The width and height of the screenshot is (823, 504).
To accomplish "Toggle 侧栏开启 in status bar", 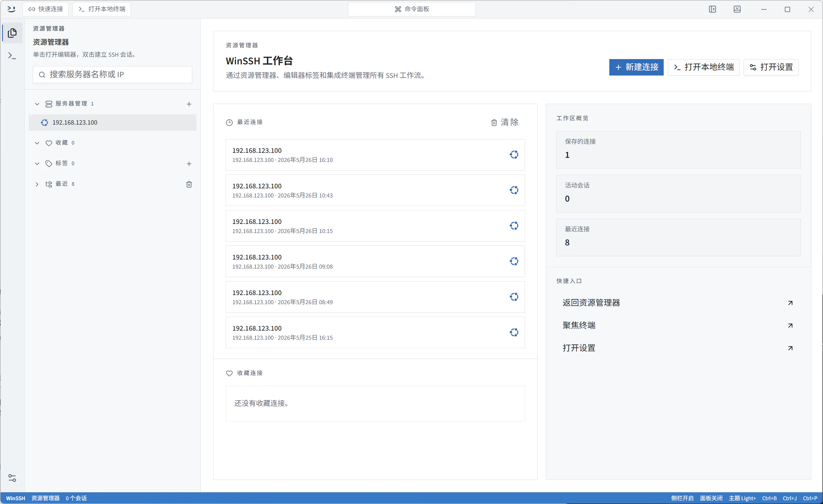I will tap(682, 498).
